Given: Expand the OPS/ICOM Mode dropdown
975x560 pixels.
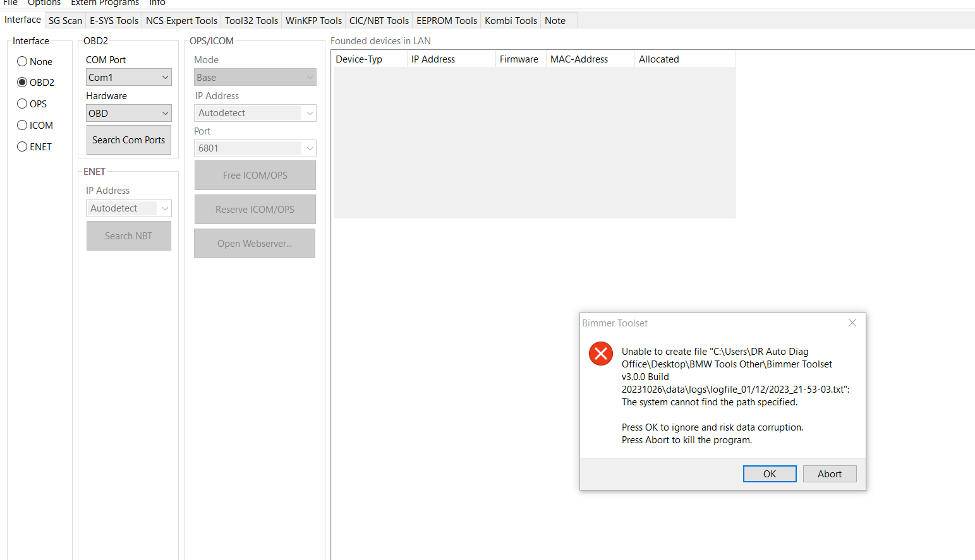Looking at the screenshot, I should [x=255, y=77].
